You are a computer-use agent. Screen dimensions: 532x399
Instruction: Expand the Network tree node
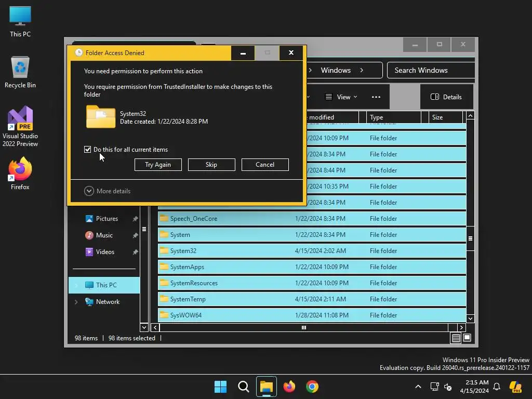pyautogui.click(x=76, y=302)
